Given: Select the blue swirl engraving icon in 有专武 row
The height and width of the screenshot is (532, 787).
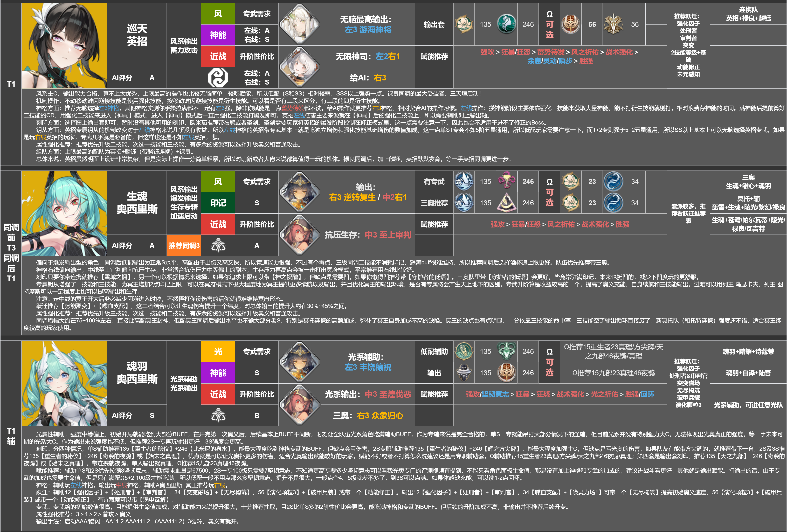Looking at the screenshot, I should [x=613, y=181].
